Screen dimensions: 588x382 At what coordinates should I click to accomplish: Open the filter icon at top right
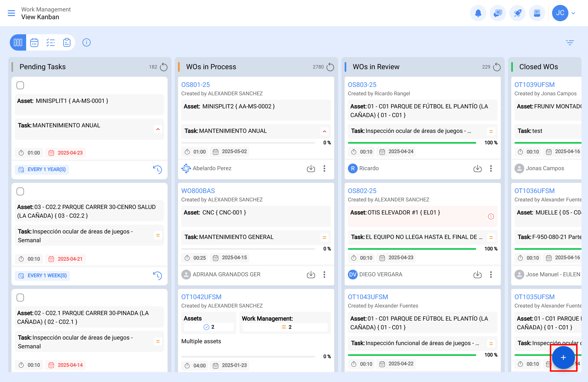(x=570, y=42)
